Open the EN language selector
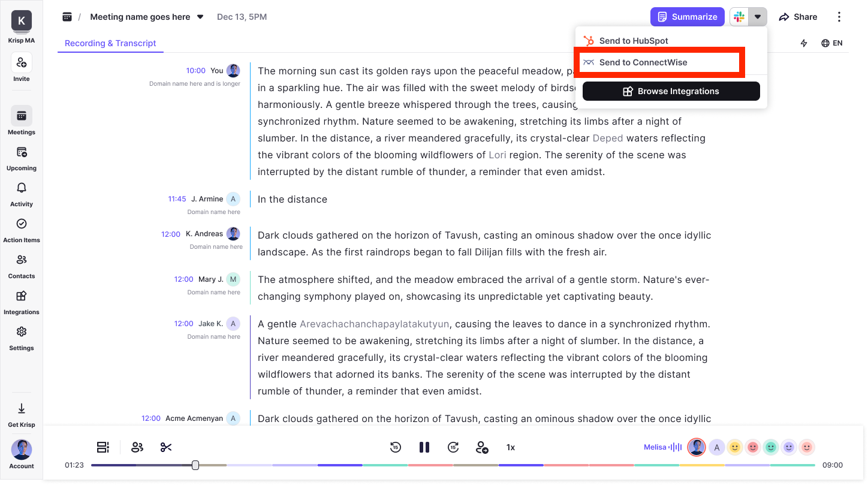868x485 pixels. tap(832, 43)
